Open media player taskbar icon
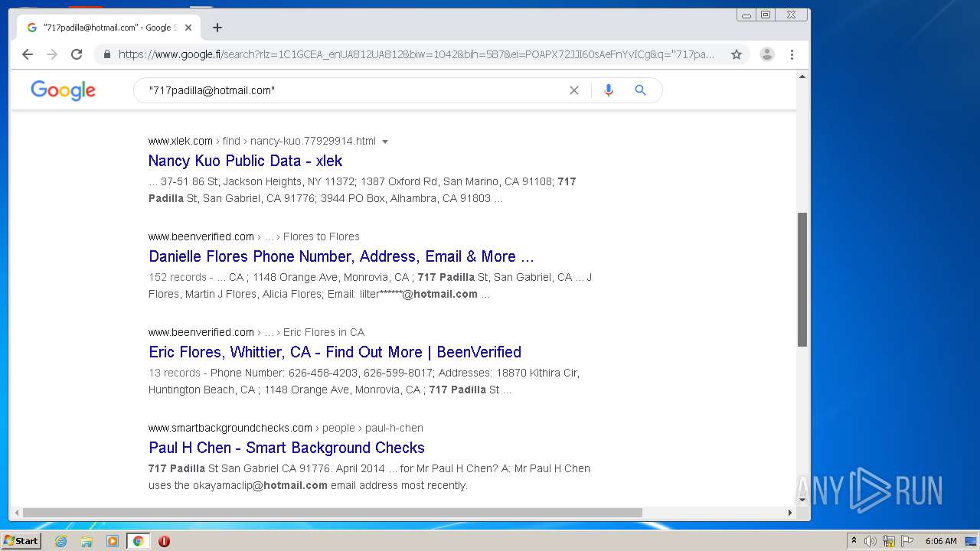Screen dimensions: 980x551 coord(113,541)
